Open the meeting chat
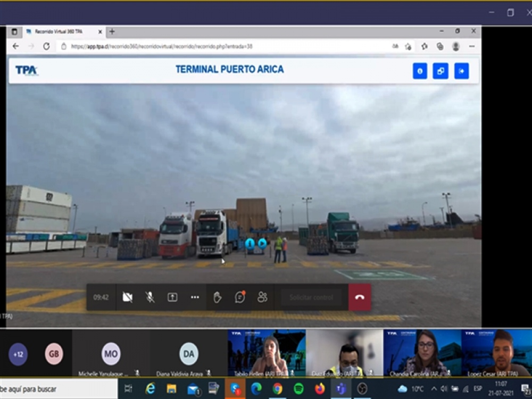The width and height of the screenshot is (532, 399). 240,297
